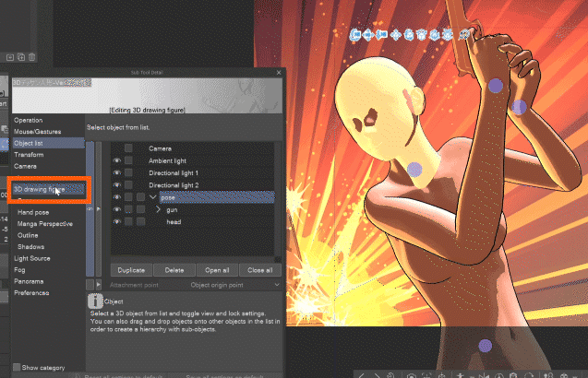Screen dimensions: 588x378
Task: Click the purple joint handle on the neck
Action: coord(414,170)
